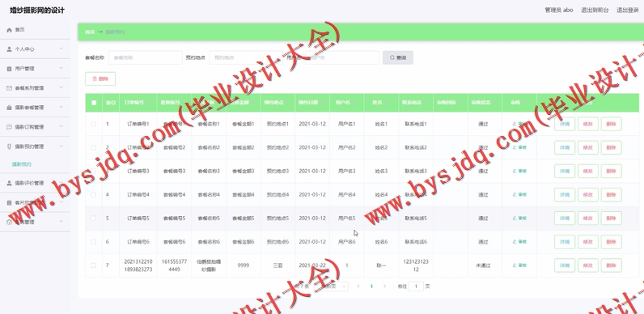Click the 查询 search button

[398, 58]
